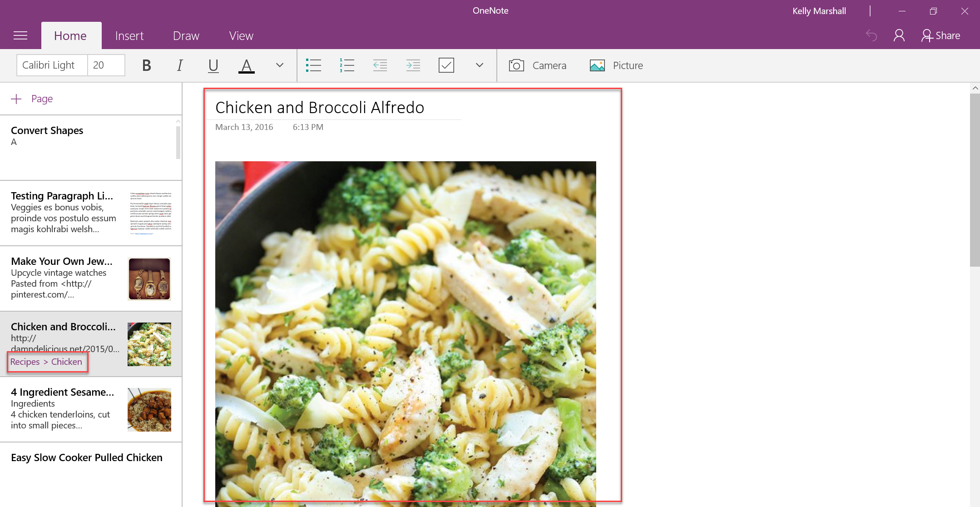980x507 pixels.
Task: Open the Recipes > Chicken breadcrumb link
Action: (x=47, y=362)
